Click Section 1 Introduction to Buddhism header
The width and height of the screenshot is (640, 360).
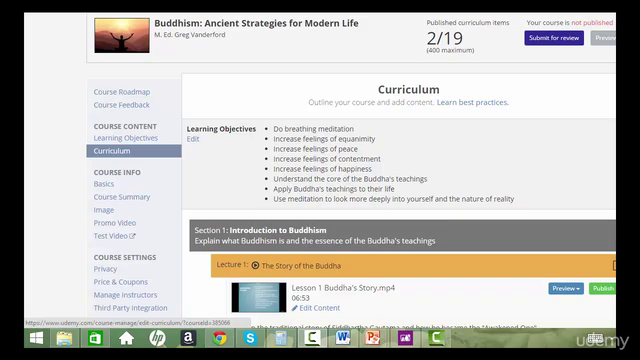click(x=402, y=236)
